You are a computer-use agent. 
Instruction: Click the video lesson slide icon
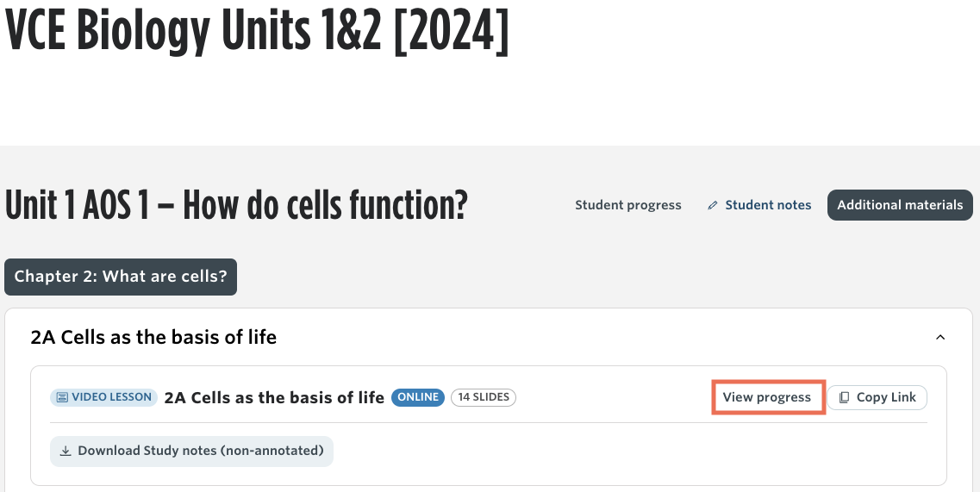click(63, 397)
